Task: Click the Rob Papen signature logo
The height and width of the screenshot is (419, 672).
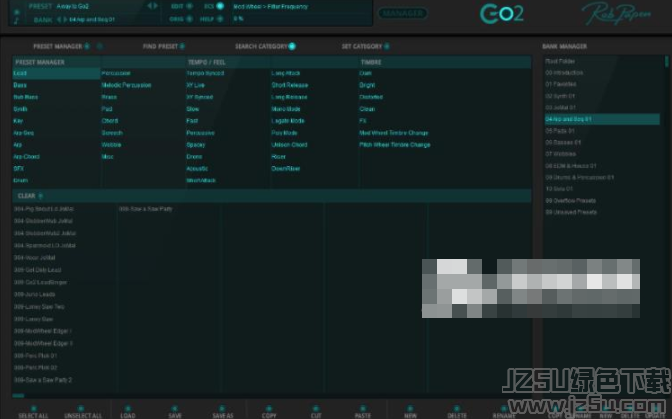Action: point(616,14)
